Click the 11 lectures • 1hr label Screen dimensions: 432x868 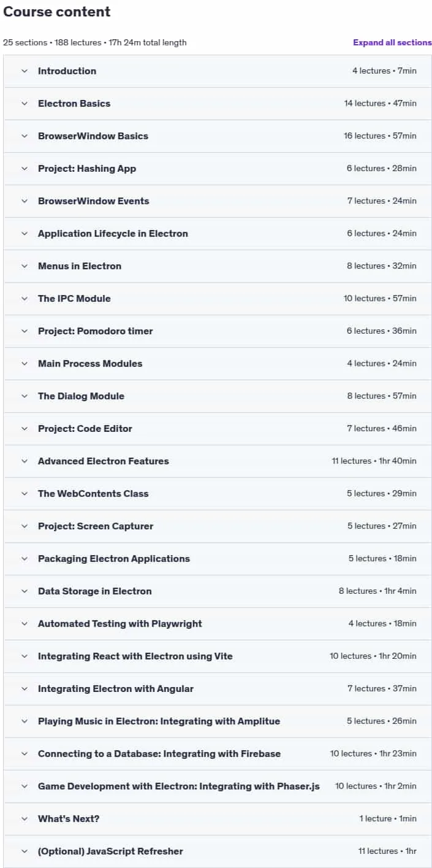tap(387, 851)
